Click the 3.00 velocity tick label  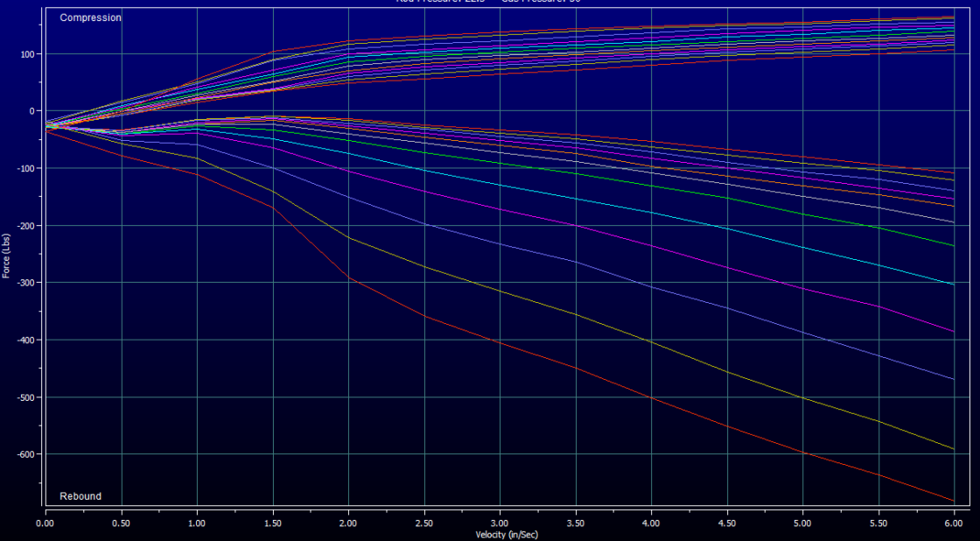pos(500,523)
